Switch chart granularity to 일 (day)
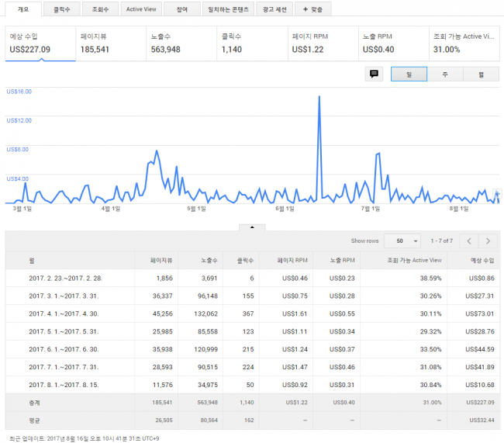Viewport: 504px width, 443px height. 409,74
